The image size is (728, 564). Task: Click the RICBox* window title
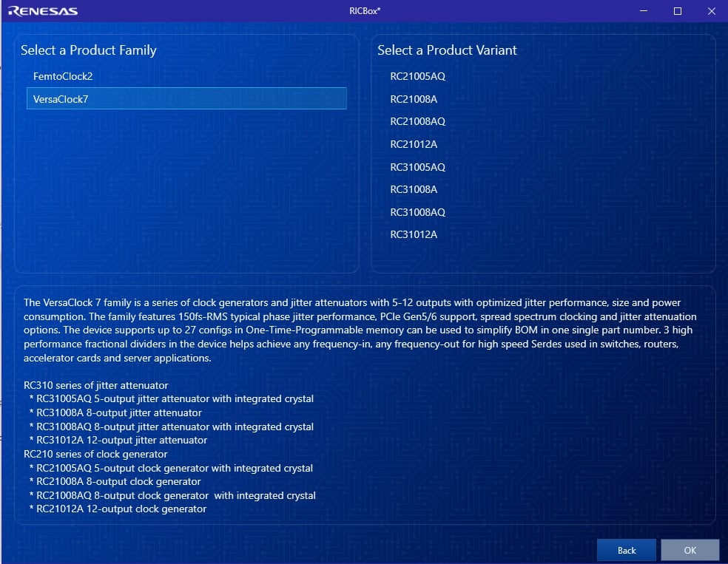(364, 11)
